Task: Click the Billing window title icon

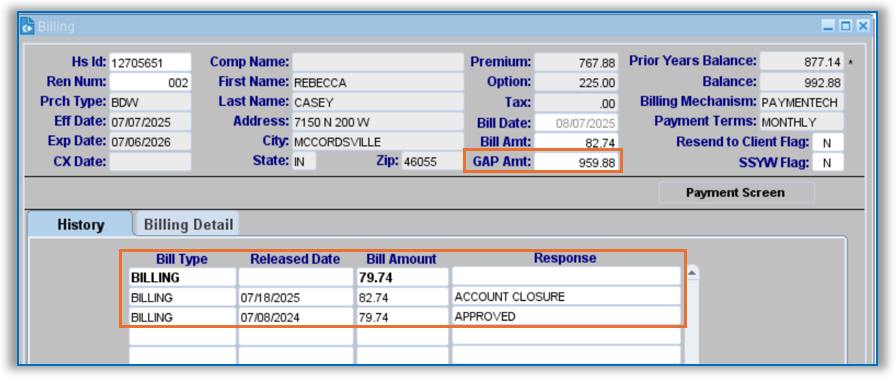Action: tap(27, 26)
